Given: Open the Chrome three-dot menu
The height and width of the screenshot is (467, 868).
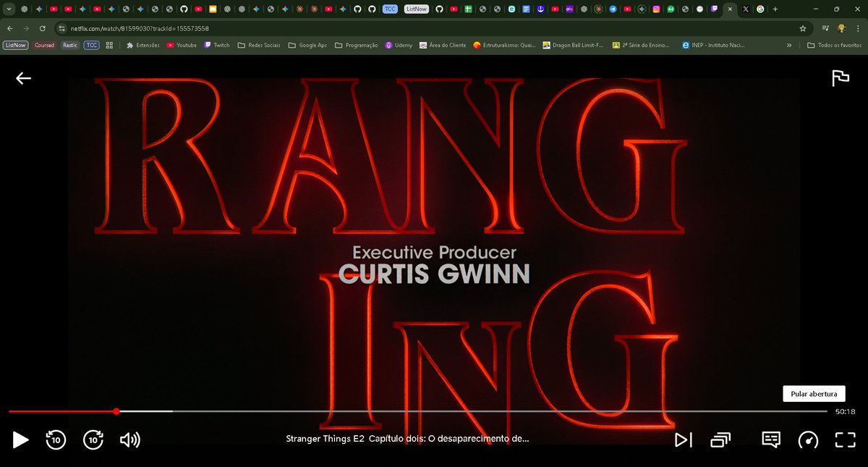Looking at the screenshot, I should point(857,28).
